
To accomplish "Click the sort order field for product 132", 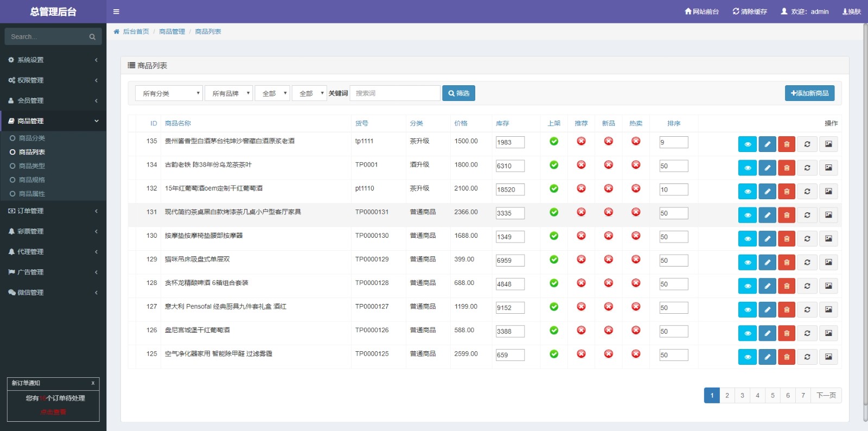I will (x=674, y=189).
